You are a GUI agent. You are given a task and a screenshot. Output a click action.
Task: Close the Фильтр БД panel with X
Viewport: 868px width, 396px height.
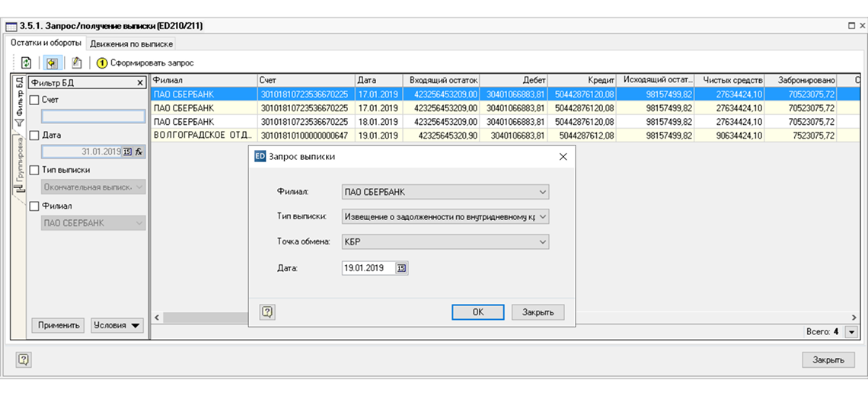140,82
